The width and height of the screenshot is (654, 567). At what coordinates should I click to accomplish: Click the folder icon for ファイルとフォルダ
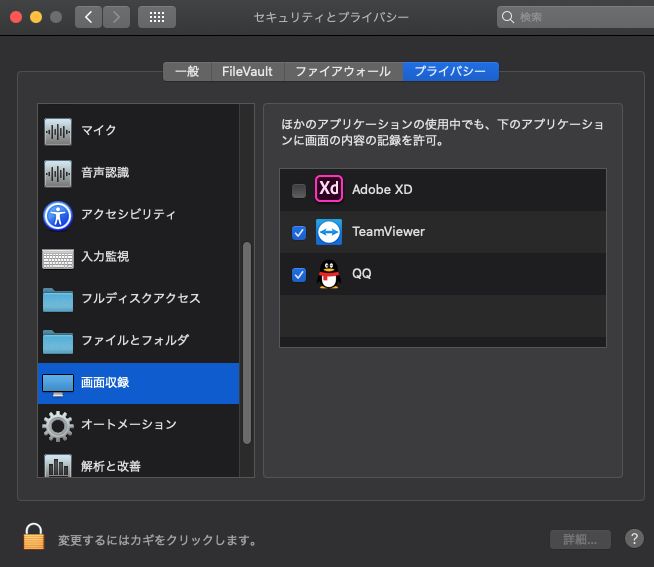pos(58,342)
